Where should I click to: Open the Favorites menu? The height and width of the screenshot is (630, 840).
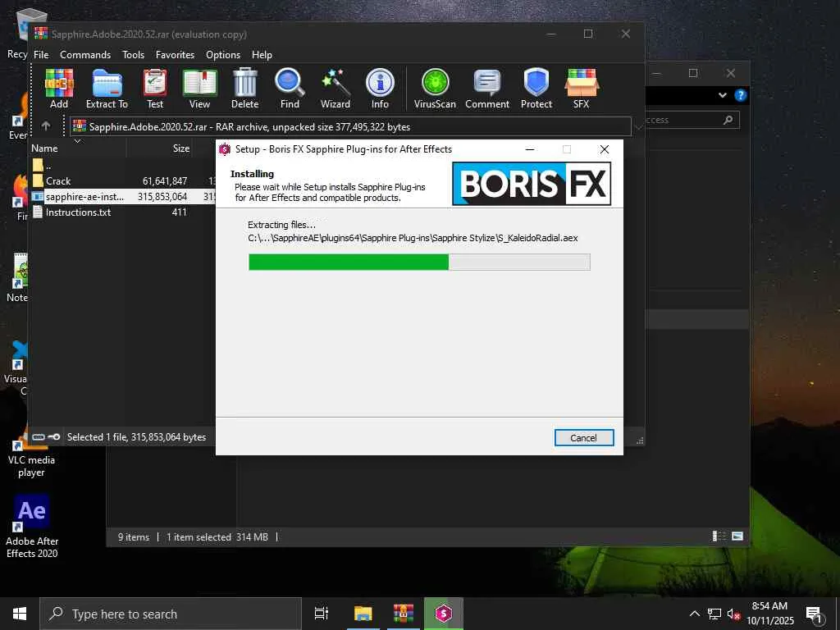[x=175, y=55]
